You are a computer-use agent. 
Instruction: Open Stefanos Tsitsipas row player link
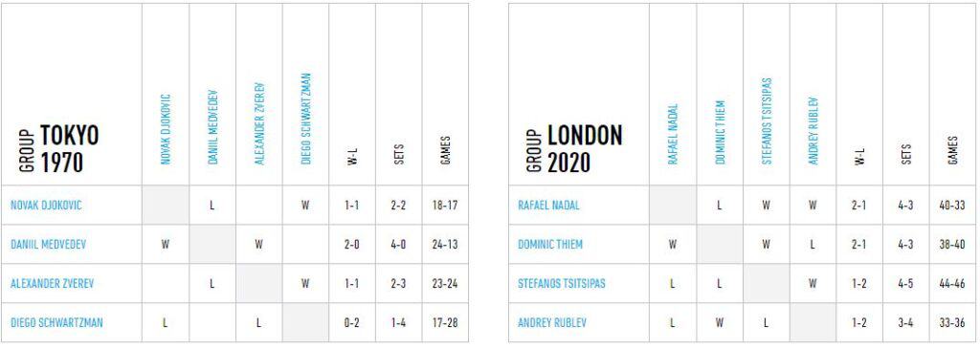pos(561,284)
